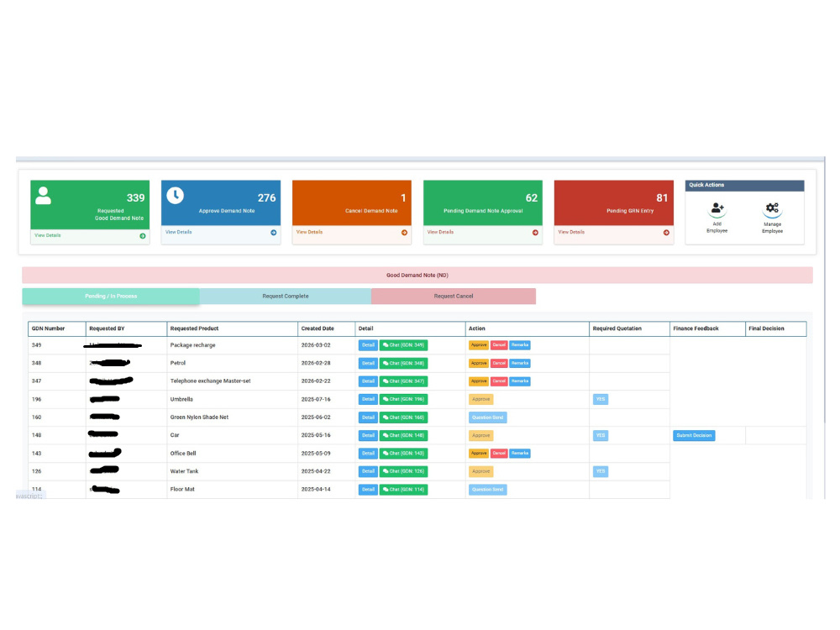Cancel the Petrol request
Screen dimensions: 840x630
pyautogui.click(x=499, y=363)
